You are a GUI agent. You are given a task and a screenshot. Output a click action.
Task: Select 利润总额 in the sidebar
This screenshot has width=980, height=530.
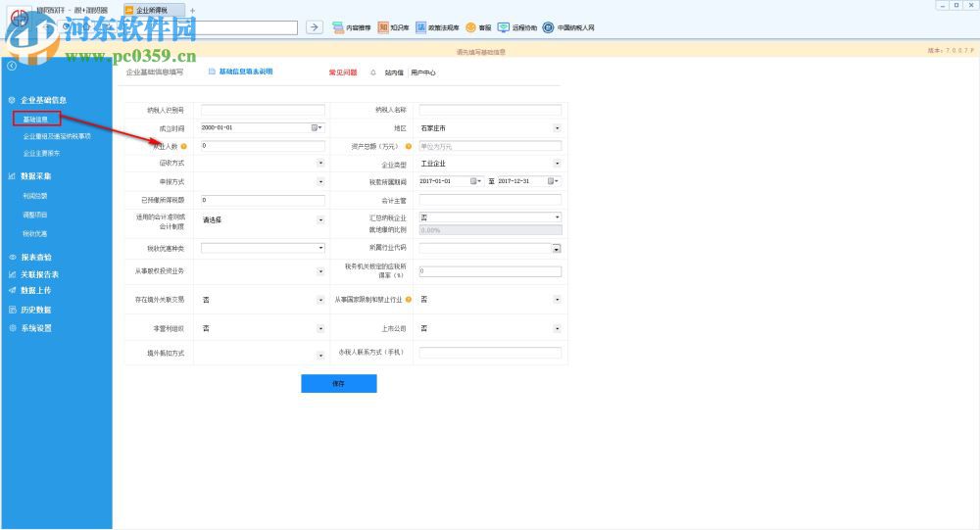pos(35,196)
